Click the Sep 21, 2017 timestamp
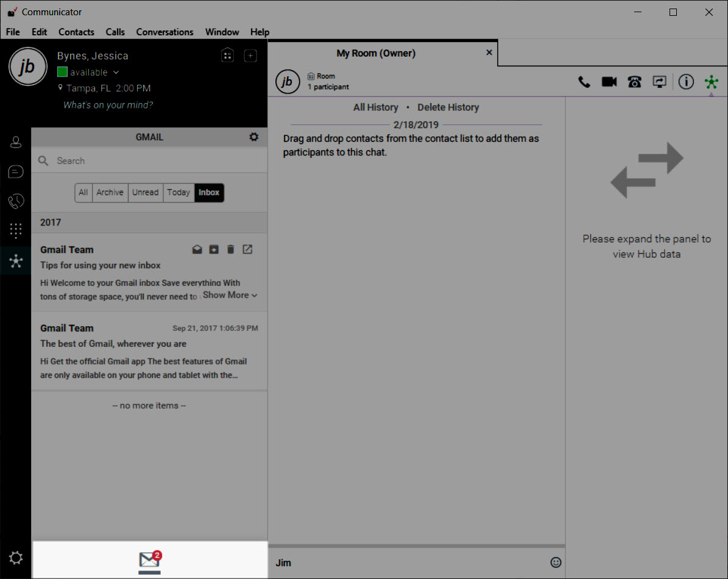This screenshot has height=579, width=728. click(x=215, y=329)
